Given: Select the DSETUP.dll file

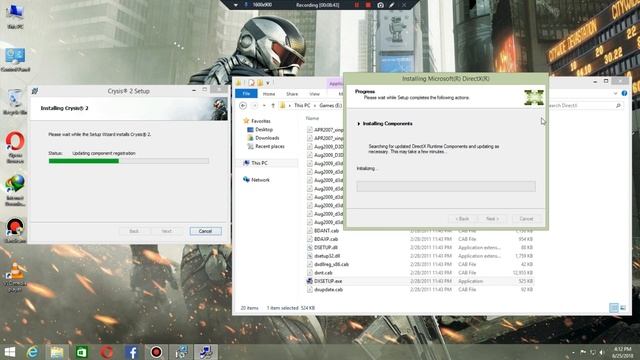Looking at the screenshot, I should pyautogui.click(x=326, y=248).
